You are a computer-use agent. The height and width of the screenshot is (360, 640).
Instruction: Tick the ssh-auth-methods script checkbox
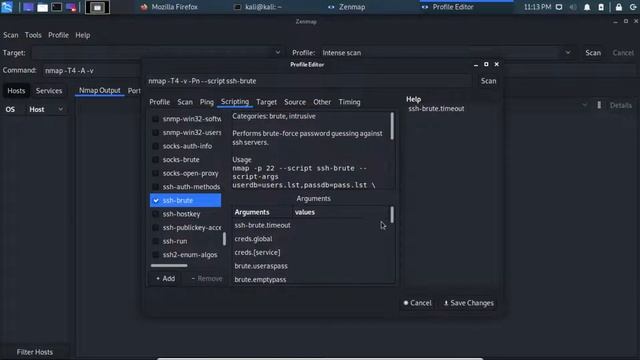tap(156, 187)
